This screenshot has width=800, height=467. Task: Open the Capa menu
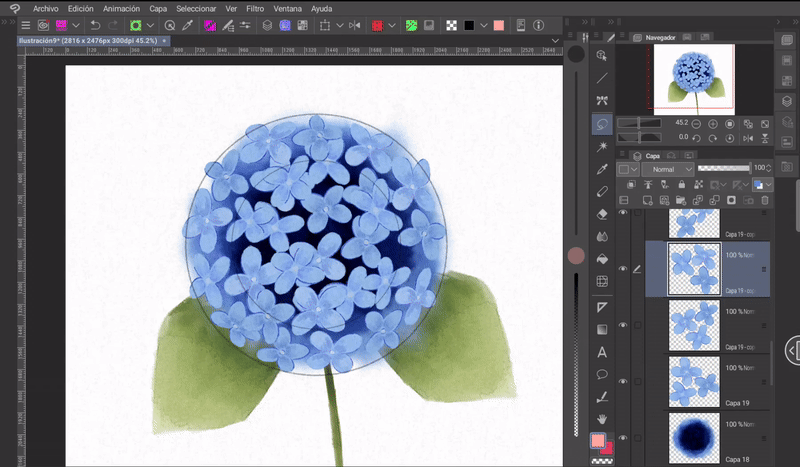[158, 8]
